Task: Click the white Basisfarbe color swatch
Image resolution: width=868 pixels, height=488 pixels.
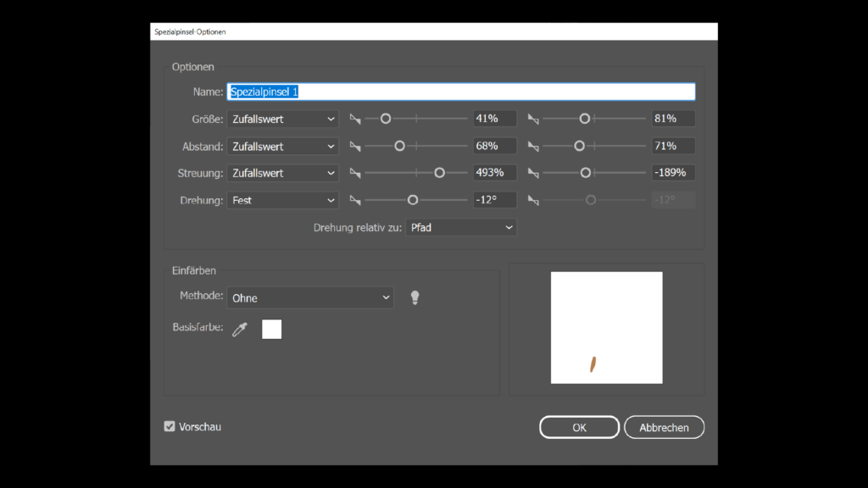Action: (271, 330)
